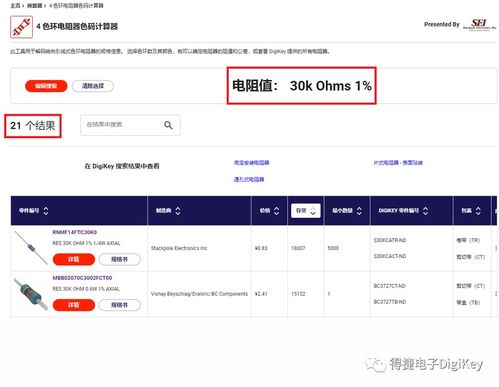Open chip resistors surface mount link
This screenshot has width=499, height=387.
(x=398, y=163)
